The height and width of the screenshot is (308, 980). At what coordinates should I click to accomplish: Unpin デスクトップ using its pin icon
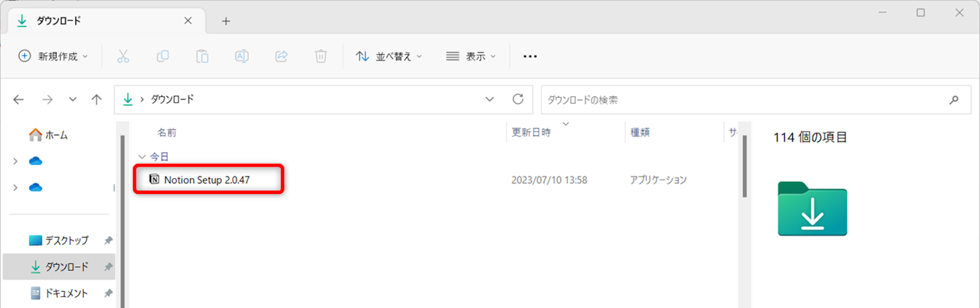click(x=108, y=240)
